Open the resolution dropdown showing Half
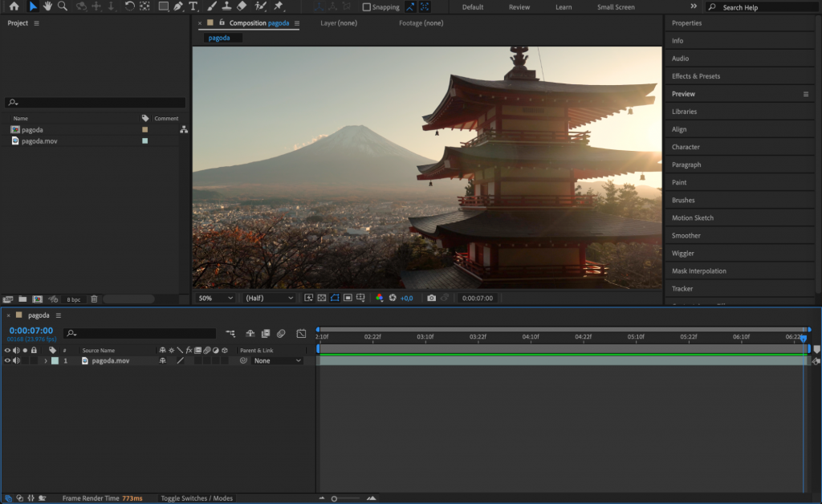 click(268, 297)
